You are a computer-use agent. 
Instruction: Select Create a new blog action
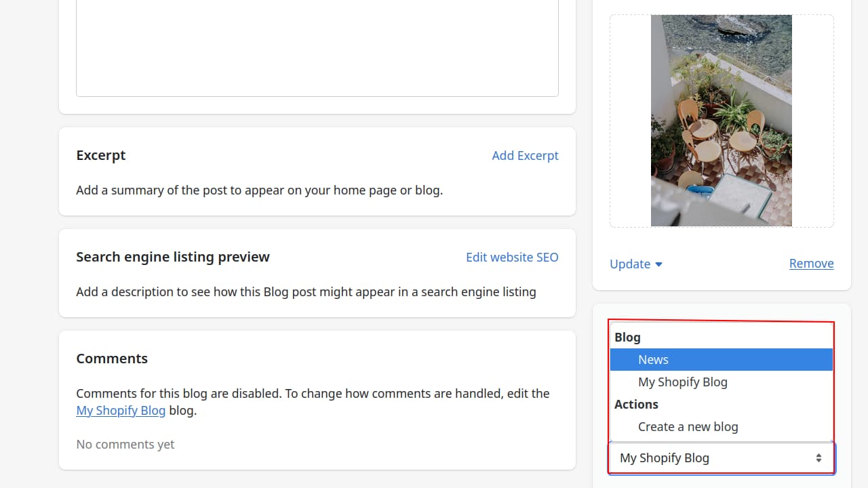click(x=722, y=426)
